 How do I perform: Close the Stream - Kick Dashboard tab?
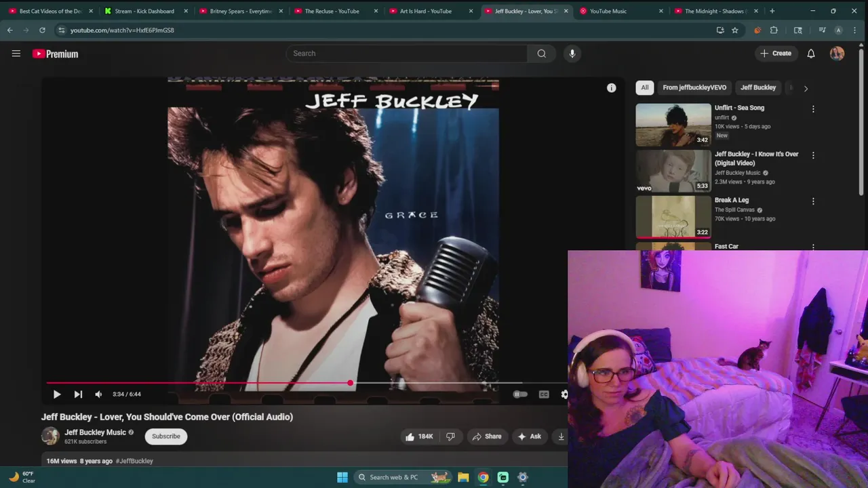[186, 11]
